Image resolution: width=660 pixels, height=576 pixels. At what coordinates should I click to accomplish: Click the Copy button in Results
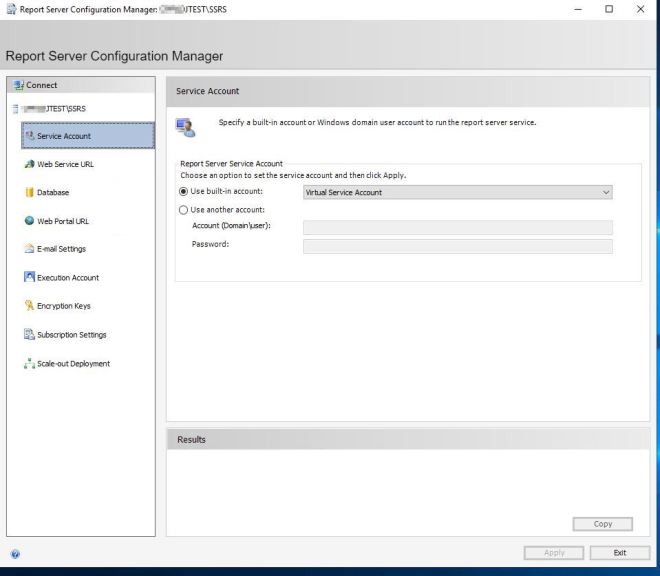pos(604,524)
